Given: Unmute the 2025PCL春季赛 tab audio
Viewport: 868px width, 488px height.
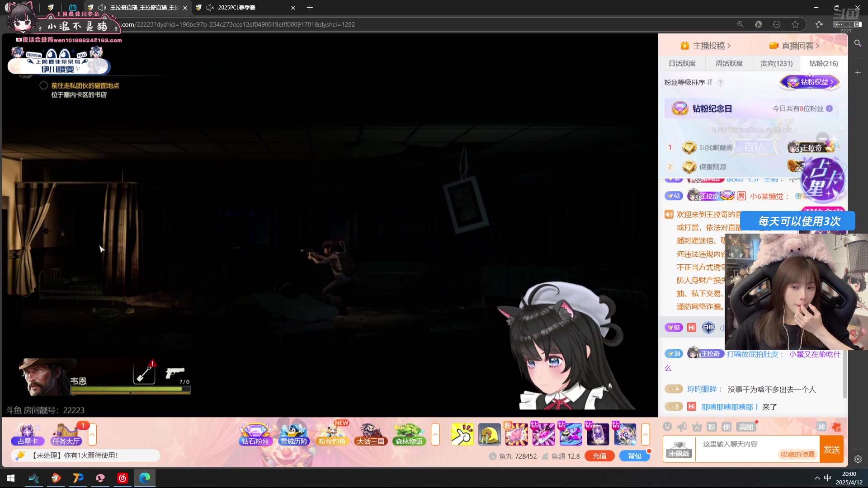Looking at the screenshot, I should (210, 8).
